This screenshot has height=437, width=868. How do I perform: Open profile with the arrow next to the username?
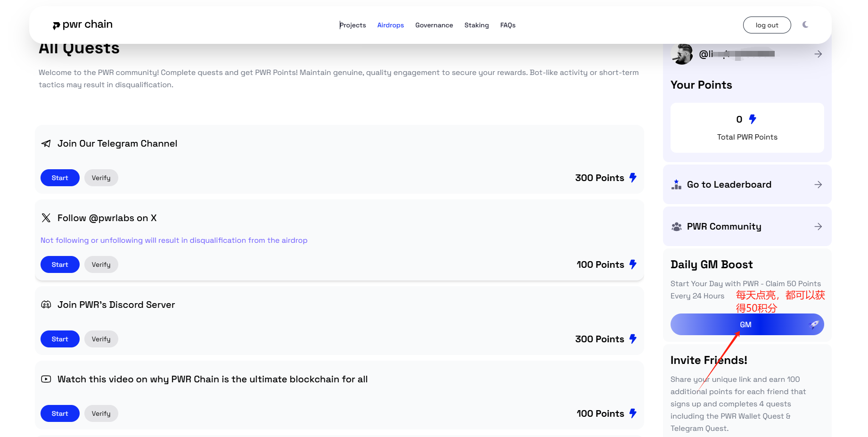(x=818, y=54)
